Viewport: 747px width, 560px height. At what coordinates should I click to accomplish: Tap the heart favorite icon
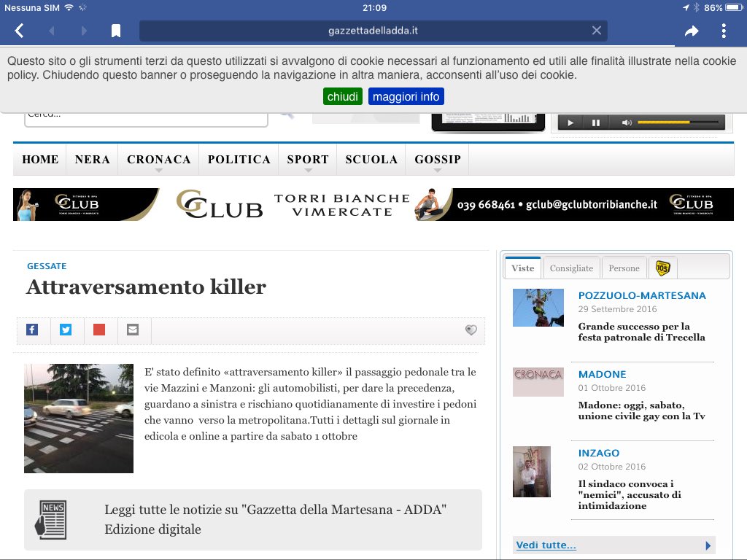471,330
